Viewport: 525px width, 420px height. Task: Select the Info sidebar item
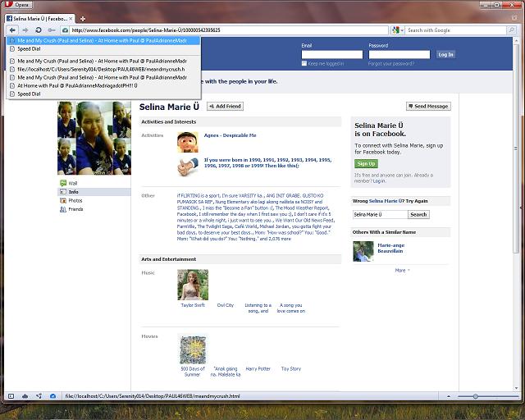click(x=94, y=192)
